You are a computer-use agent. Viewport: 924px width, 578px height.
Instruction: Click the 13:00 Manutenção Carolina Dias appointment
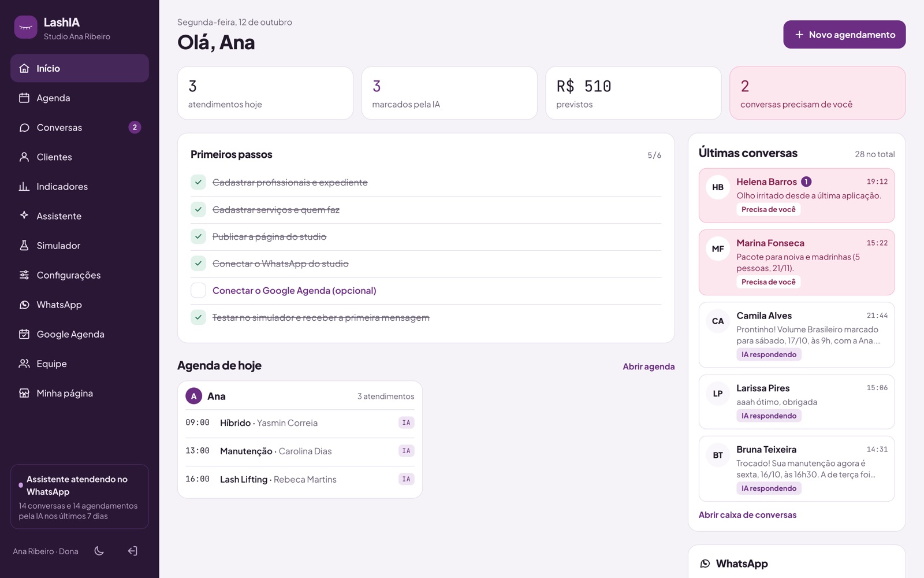point(300,451)
